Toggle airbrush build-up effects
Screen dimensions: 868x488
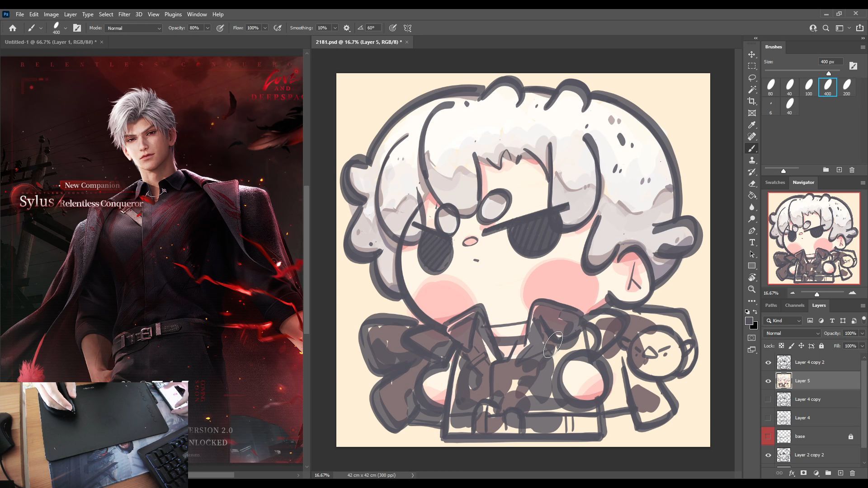tap(278, 28)
